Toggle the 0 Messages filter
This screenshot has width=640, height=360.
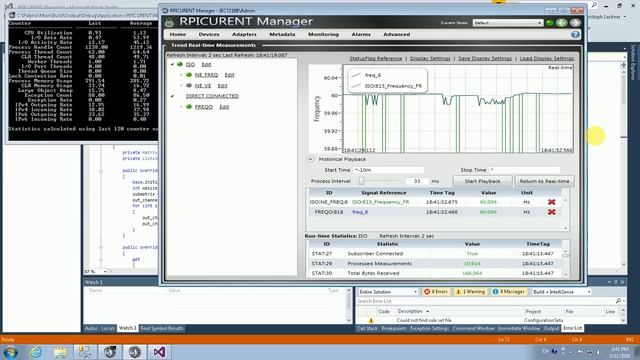tap(509, 292)
